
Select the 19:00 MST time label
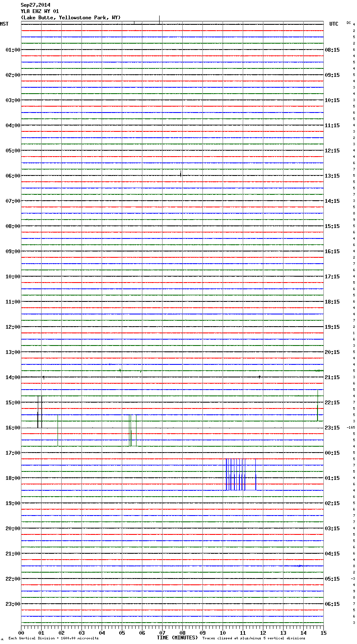[13, 503]
